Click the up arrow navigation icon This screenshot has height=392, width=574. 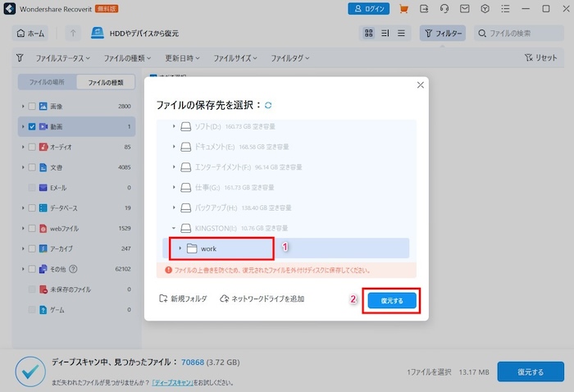coord(73,34)
